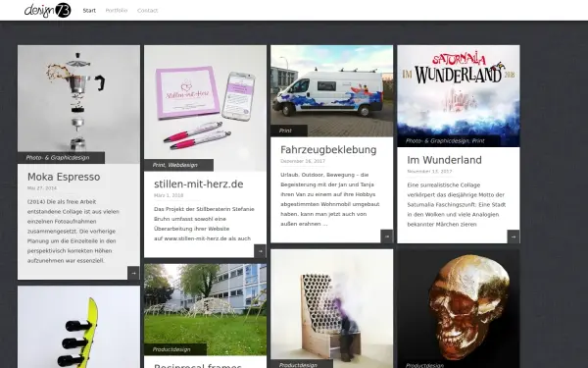
Task: Click the arrow icon on Fahrzeugbeklebung card
Action: click(387, 237)
